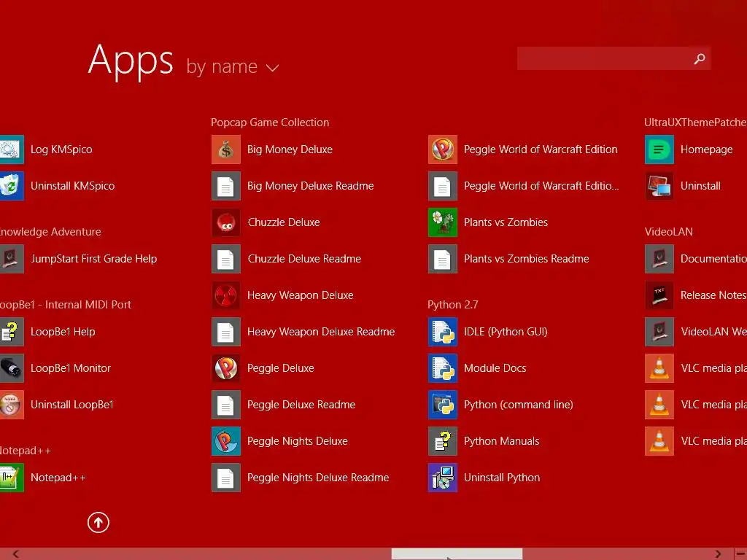Select the VideoLAN group header
Screen dimensions: 747x560
pyautogui.click(x=668, y=232)
